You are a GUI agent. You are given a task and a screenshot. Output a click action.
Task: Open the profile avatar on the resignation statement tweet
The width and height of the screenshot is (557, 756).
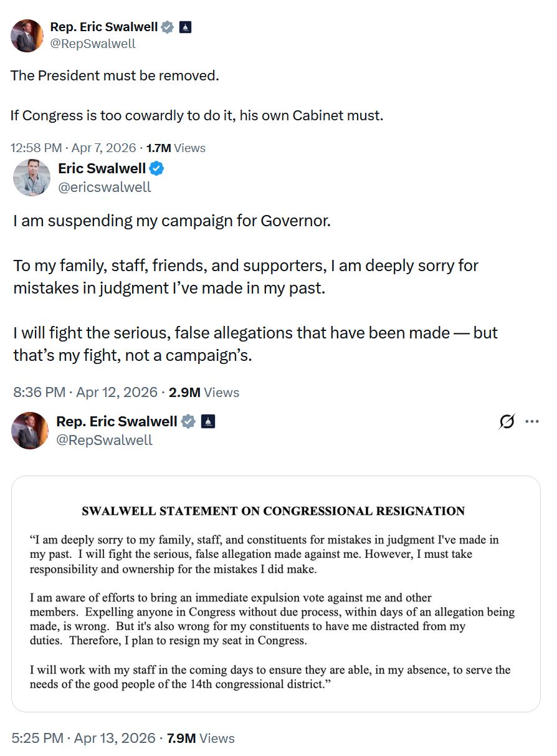click(30, 430)
